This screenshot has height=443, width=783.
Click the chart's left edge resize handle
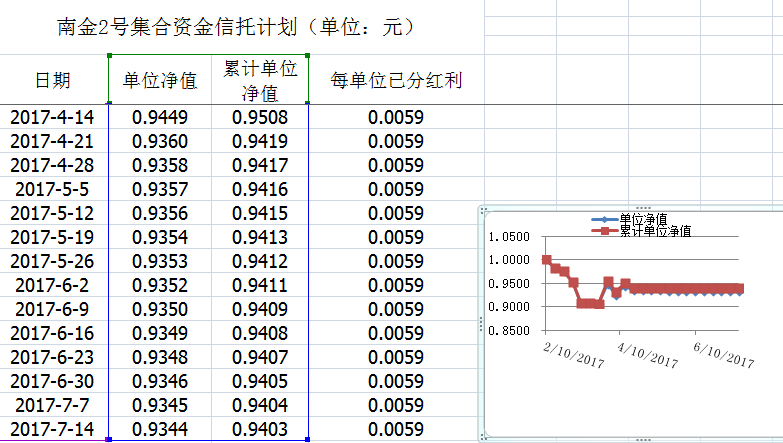(x=482, y=322)
